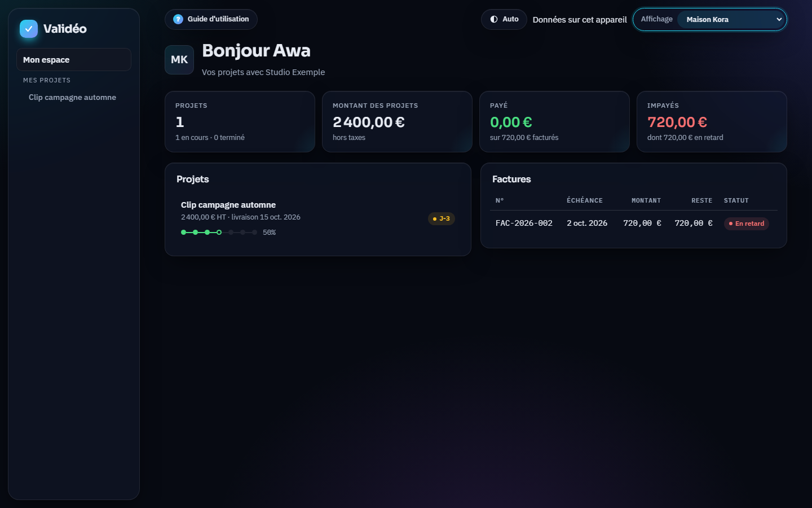Click the text sur 720,00 € facturés
The width and height of the screenshot is (812, 508).
(x=524, y=138)
